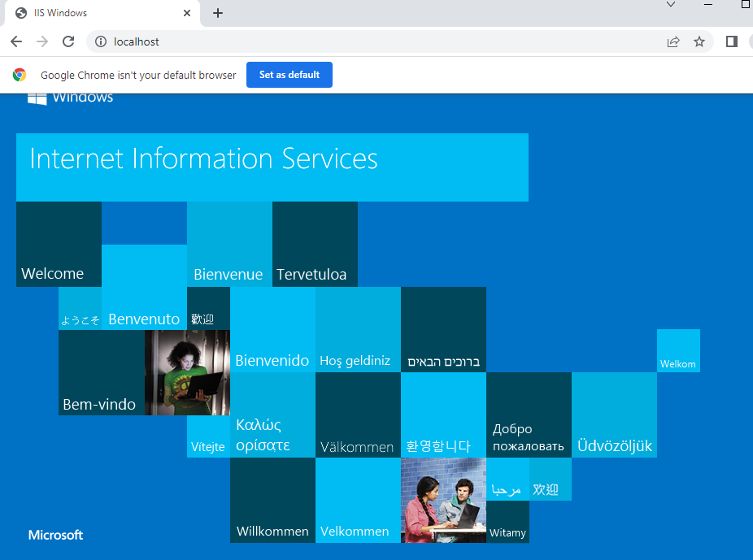Set Chrome as default browser
This screenshot has width=753, height=560.
[x=289, y=75]
